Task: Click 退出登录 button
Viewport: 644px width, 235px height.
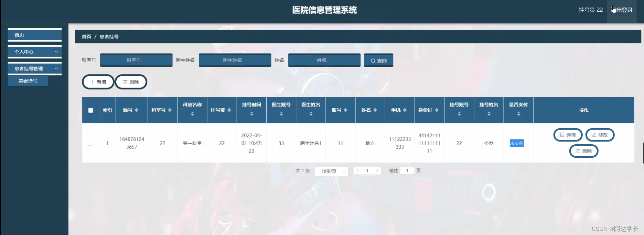Action: point(622,10)
